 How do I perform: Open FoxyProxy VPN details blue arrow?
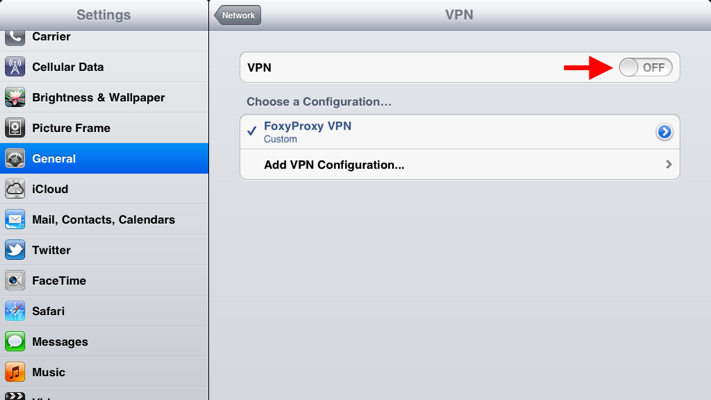tap(664, 132)
